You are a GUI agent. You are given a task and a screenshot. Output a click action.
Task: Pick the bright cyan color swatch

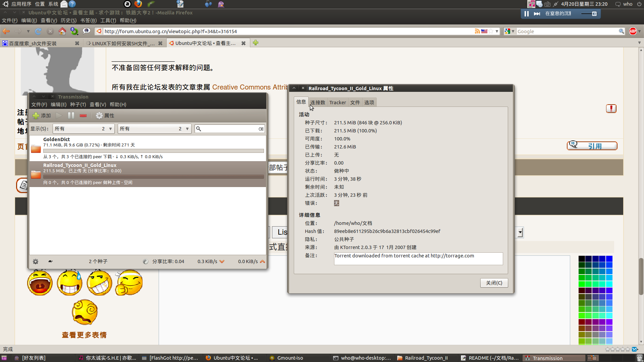tap(609, 284)
